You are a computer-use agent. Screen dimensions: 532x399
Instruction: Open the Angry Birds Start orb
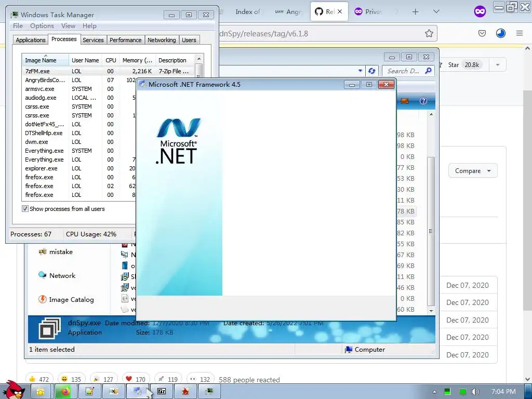click(13, 390)
